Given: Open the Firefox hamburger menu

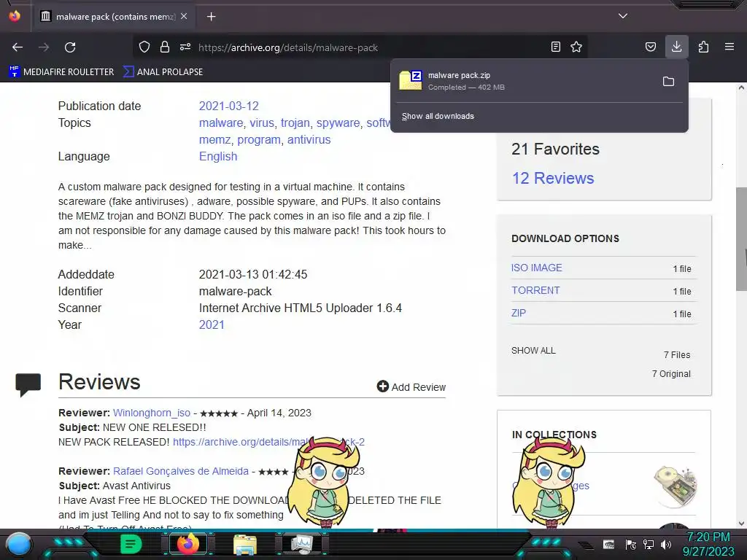Looking at the screenshot, I should pos(729,47).
